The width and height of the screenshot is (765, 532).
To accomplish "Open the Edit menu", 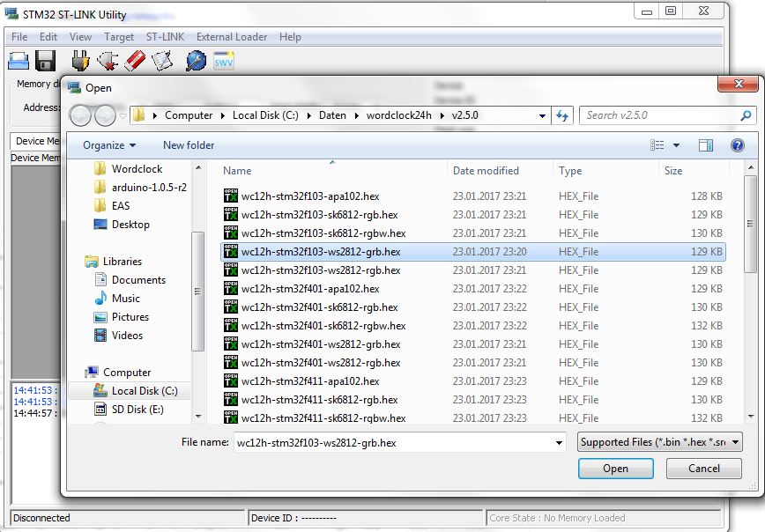I will [x=48, y=37].
